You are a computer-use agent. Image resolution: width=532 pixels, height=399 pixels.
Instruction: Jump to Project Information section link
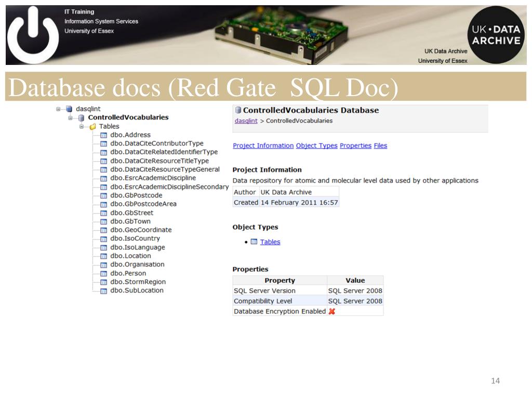(x=263, y=145)
